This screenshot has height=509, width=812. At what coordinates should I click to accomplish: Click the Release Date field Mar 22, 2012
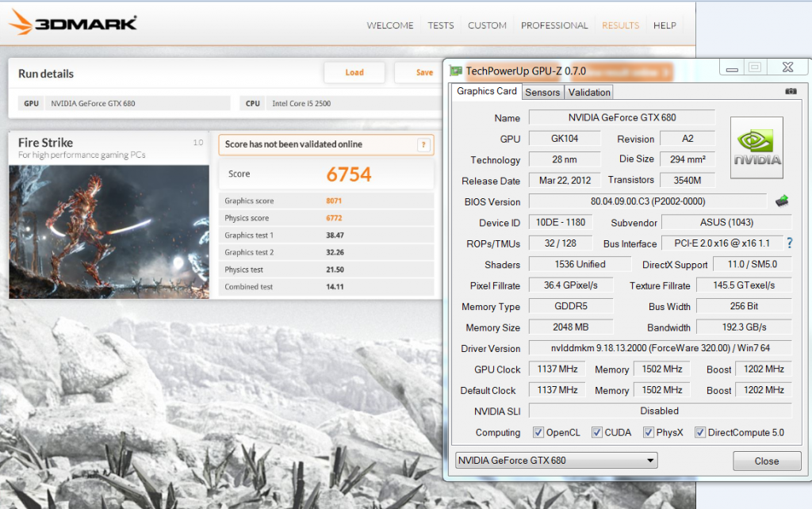[x=565, y=180]
